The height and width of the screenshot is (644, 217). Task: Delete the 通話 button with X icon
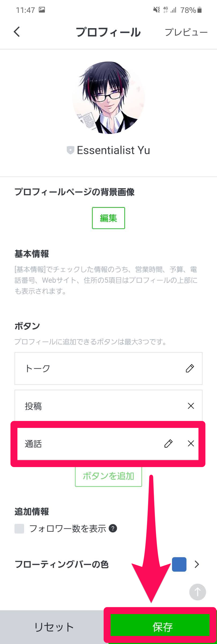click(x=191, y=443)
